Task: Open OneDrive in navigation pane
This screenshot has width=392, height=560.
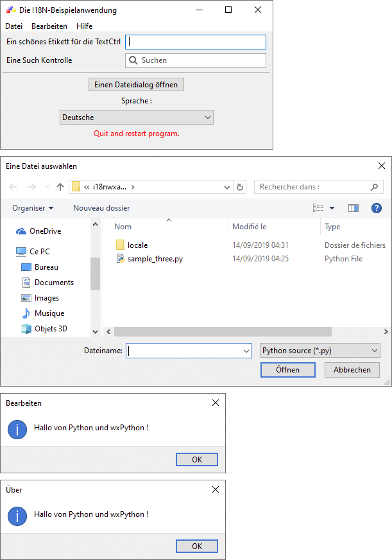Action: pyautogui.click(x=45, y=231)
